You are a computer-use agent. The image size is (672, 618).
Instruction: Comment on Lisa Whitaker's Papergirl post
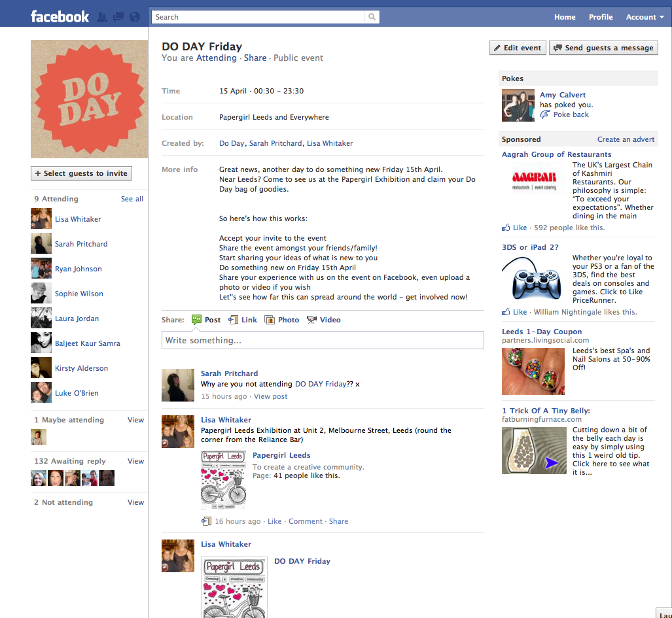[x=305, y=521]
